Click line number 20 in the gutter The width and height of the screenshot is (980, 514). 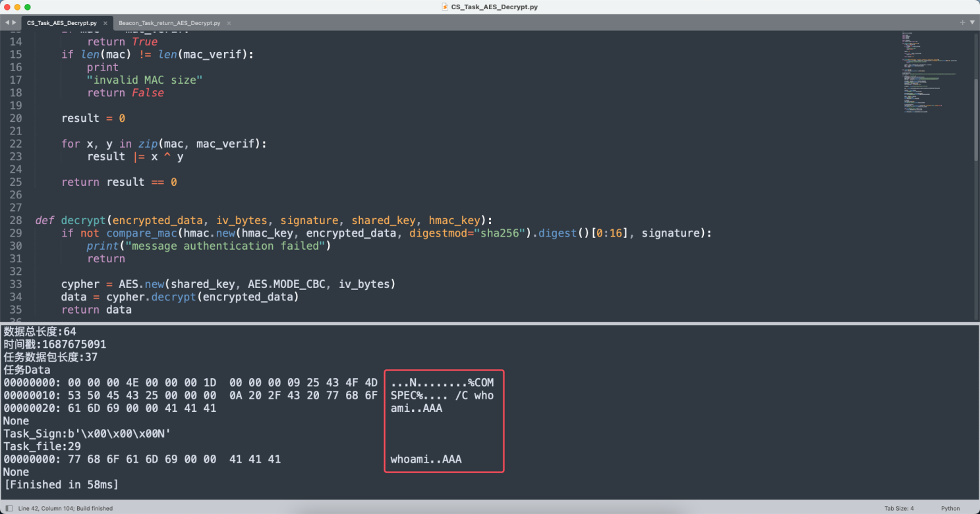point(16,118)
